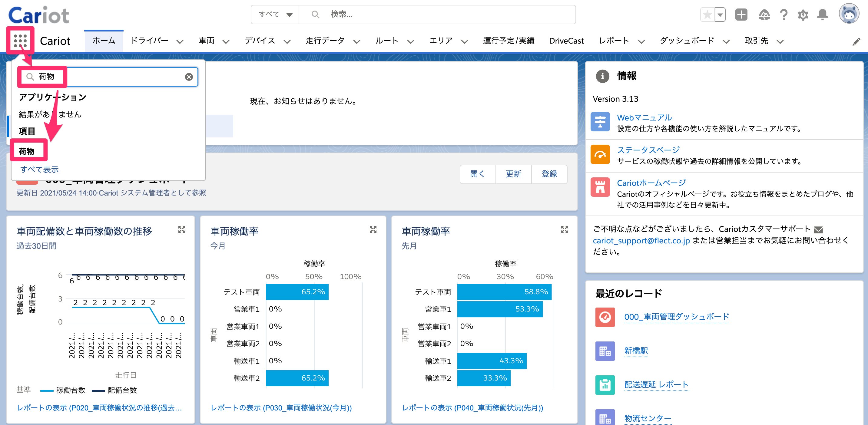Viewport: 868px width, 425px height.
Task: Open the favorites list dropdown arrow
Action: point(720,15)
